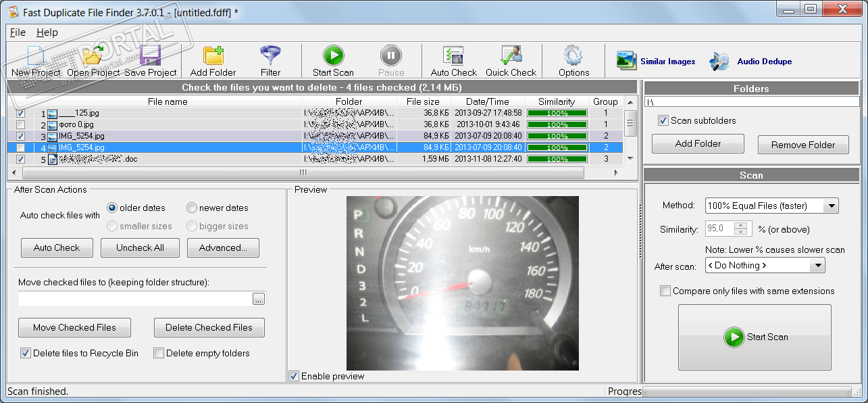868x403 pixels.
Task: Click the Similarity percentage input field
Action: [720, 229]
